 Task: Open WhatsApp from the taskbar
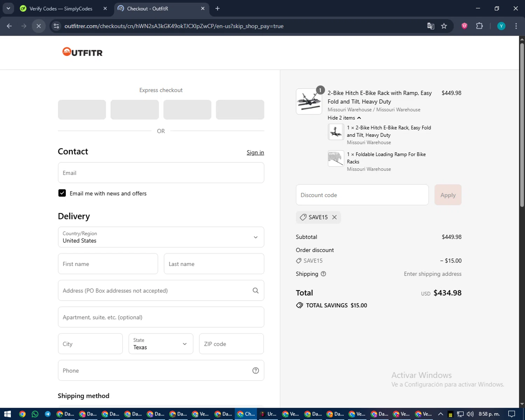[35, 414]
